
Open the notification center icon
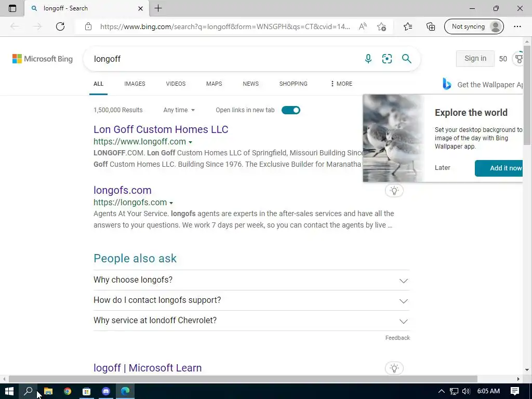(515, 391)
